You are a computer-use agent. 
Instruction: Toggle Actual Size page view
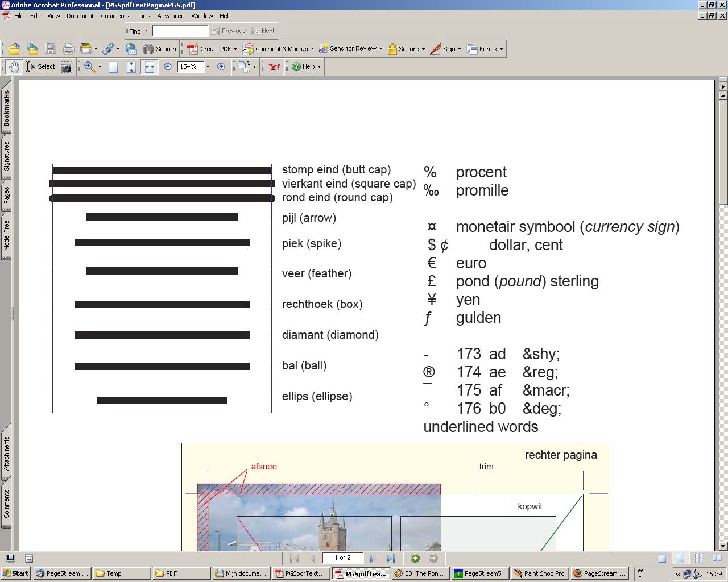[113, 67]
